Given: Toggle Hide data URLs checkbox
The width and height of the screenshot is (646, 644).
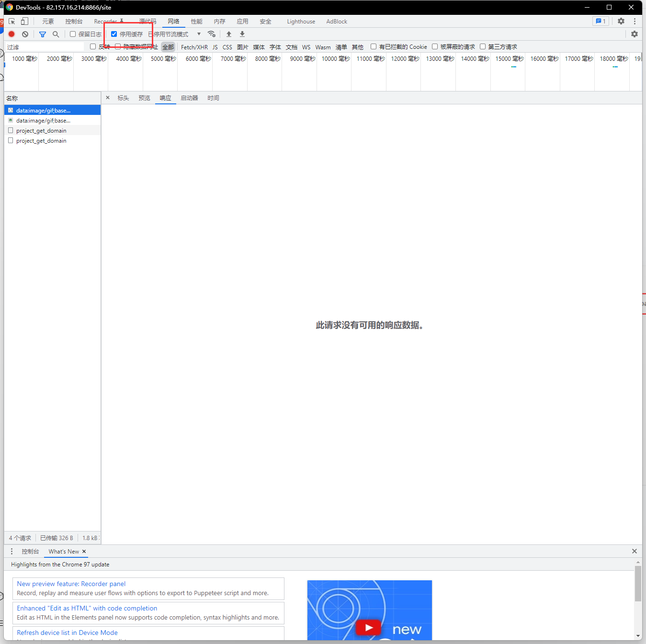Looking at the screenshot, I should coord(118,46).
